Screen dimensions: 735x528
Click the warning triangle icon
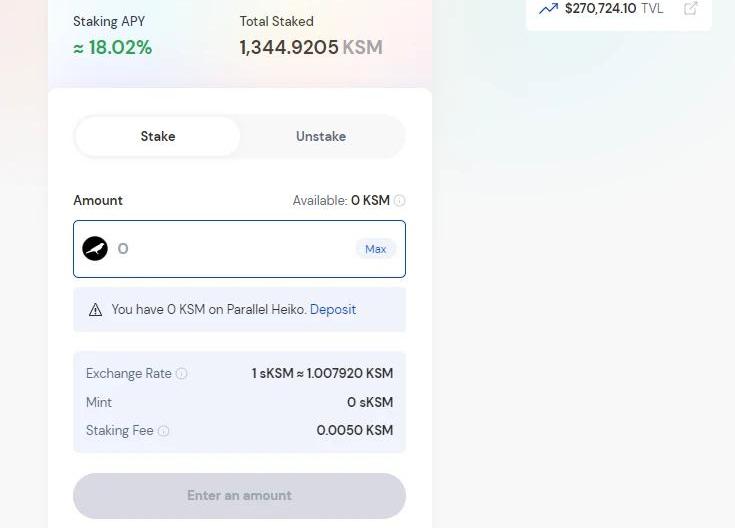[96, 310]
